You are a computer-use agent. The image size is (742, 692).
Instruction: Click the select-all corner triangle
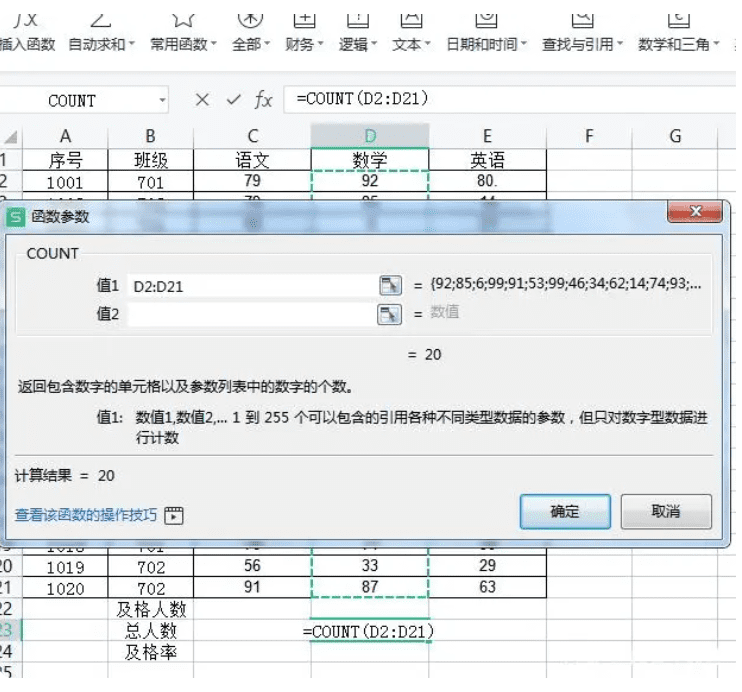pos(11,137)
